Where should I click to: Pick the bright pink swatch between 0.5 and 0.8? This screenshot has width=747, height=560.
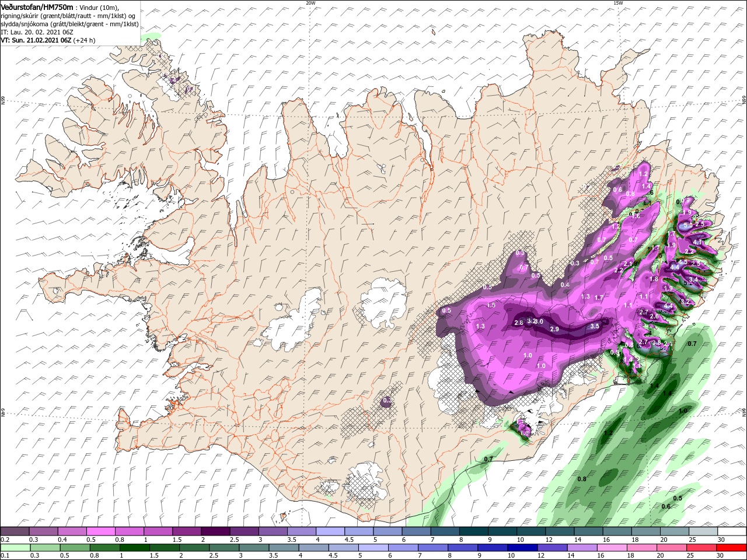(x=101, y=531)
